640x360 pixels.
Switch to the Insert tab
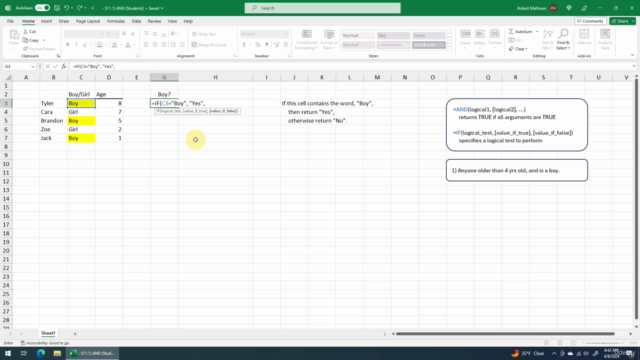click(46, 21)
